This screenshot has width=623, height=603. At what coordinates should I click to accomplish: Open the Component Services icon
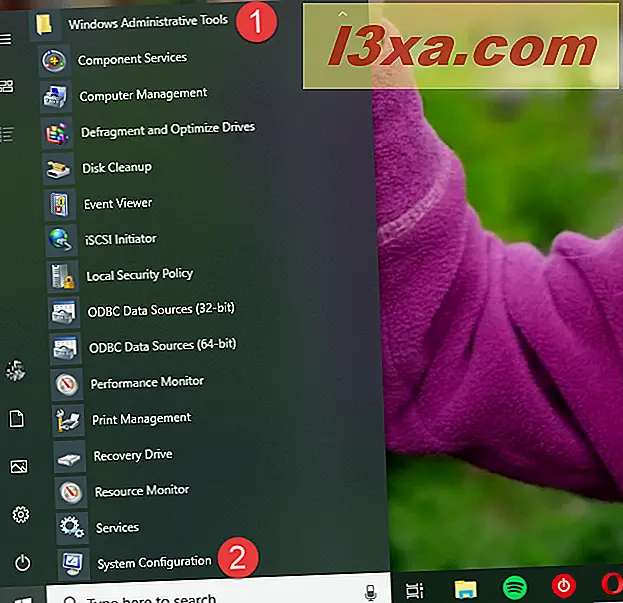54,61
